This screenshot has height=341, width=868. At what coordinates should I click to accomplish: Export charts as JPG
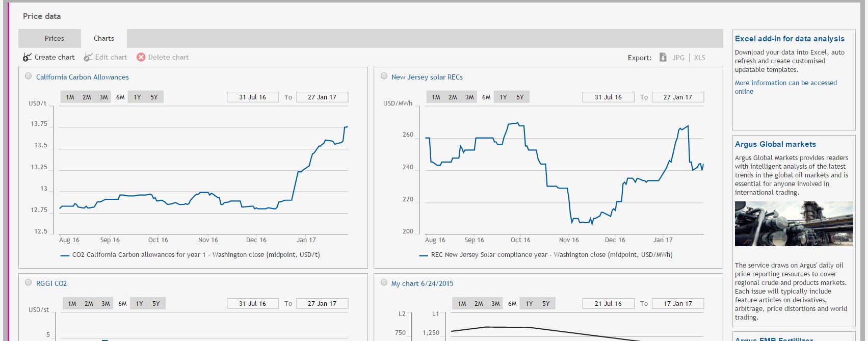pyautogui.click(x=678, y=58)
